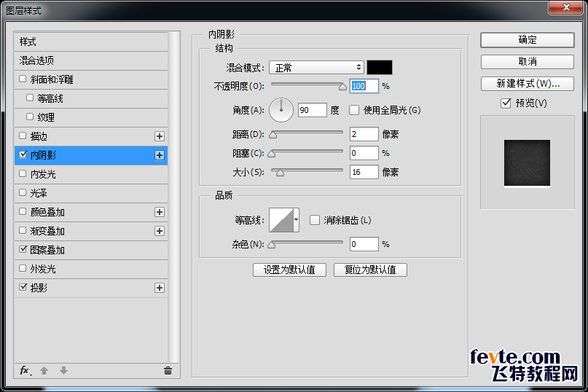Add another 投影 effect via plus icon
Screen dimensions: 588x392
click(160, 288)
